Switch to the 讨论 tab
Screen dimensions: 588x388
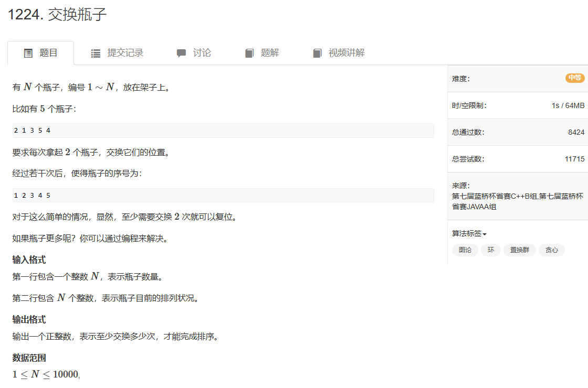194,53
